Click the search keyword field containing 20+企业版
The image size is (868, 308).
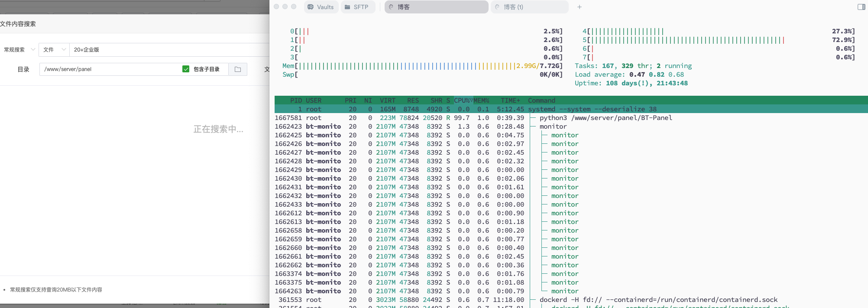click(169, 50)
